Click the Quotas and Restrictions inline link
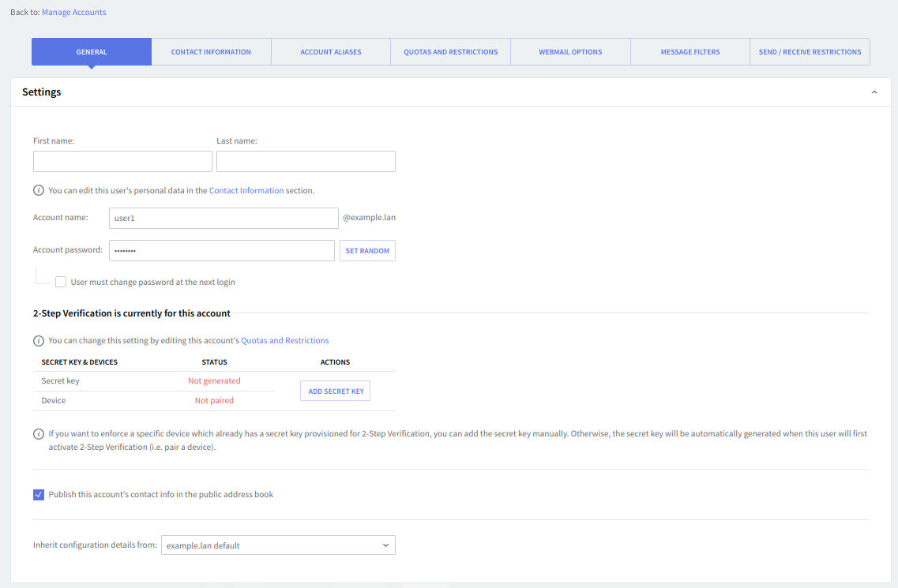898x588 pixels. 284,341
